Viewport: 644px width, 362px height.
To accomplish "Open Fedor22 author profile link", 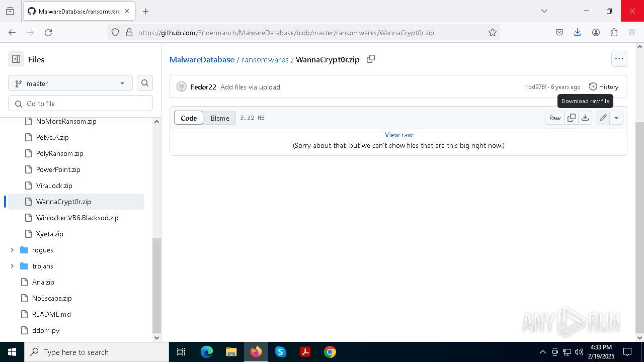I will [203, 87].
